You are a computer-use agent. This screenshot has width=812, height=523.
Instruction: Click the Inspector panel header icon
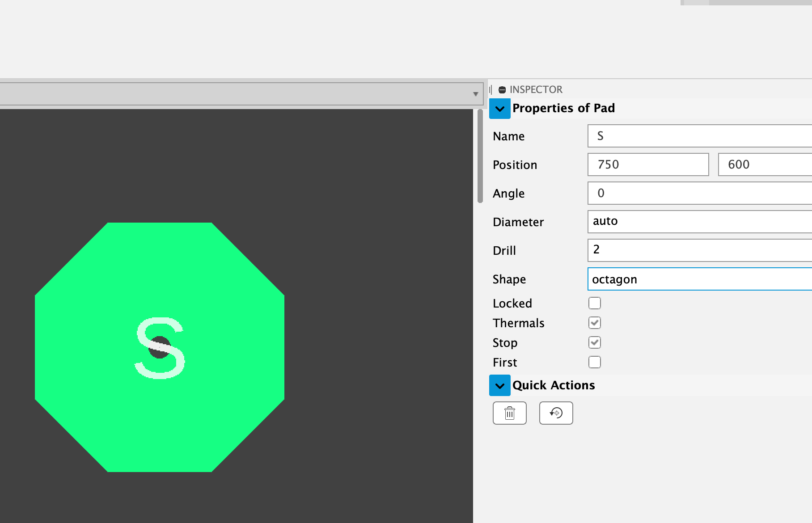(502, 89)
